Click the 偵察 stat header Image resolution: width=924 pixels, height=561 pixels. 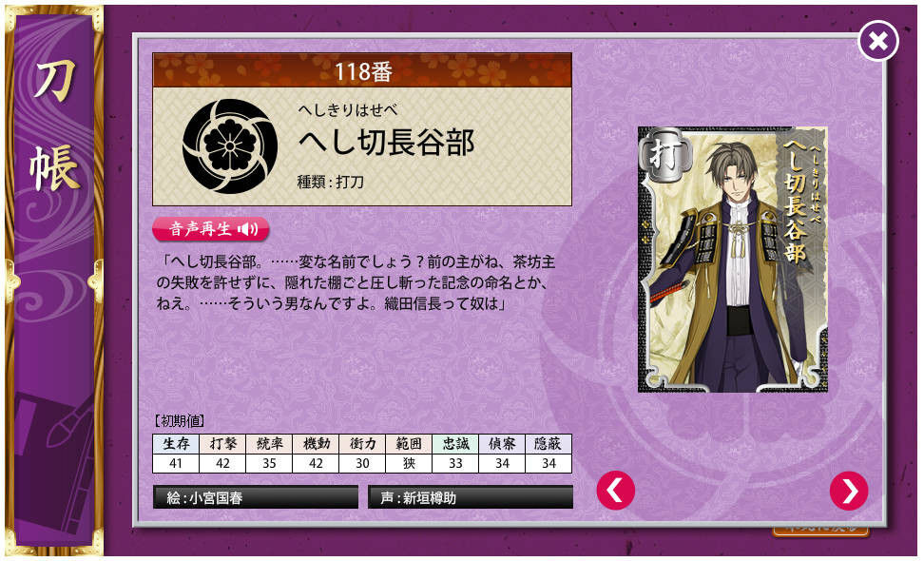(502, 444)
